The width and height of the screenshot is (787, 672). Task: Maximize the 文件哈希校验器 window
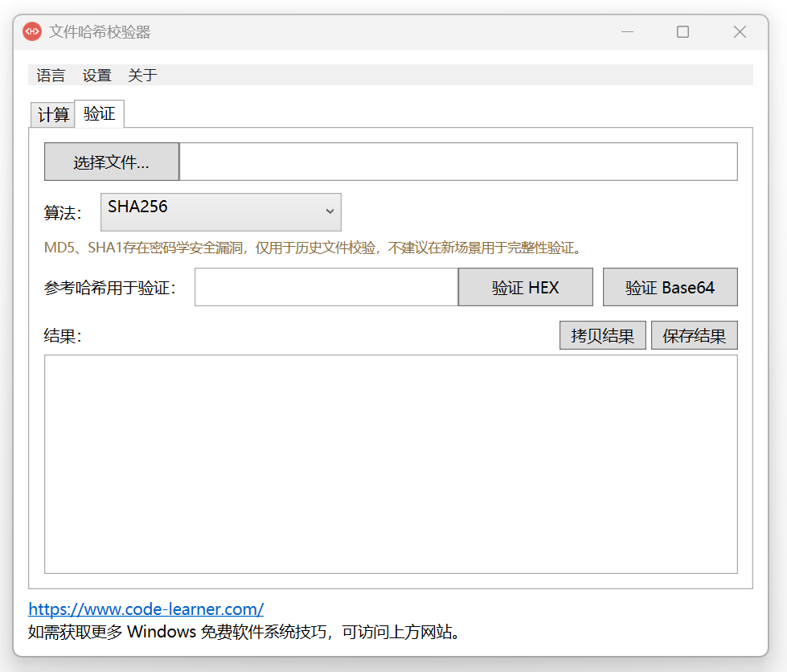[682, 31]
